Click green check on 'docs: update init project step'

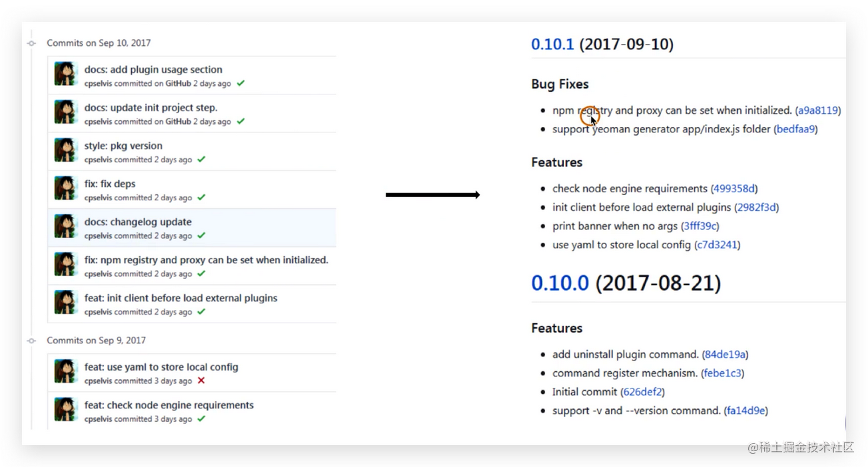241,122
